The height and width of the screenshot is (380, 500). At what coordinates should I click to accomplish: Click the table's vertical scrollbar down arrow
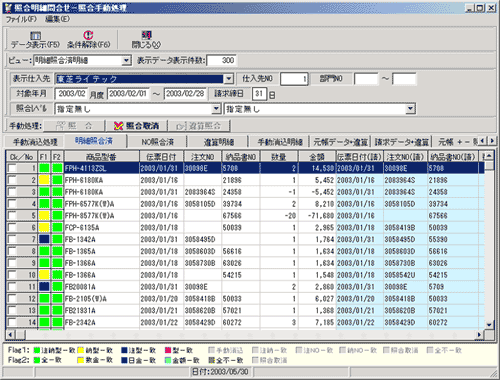(x=489, y=324)
